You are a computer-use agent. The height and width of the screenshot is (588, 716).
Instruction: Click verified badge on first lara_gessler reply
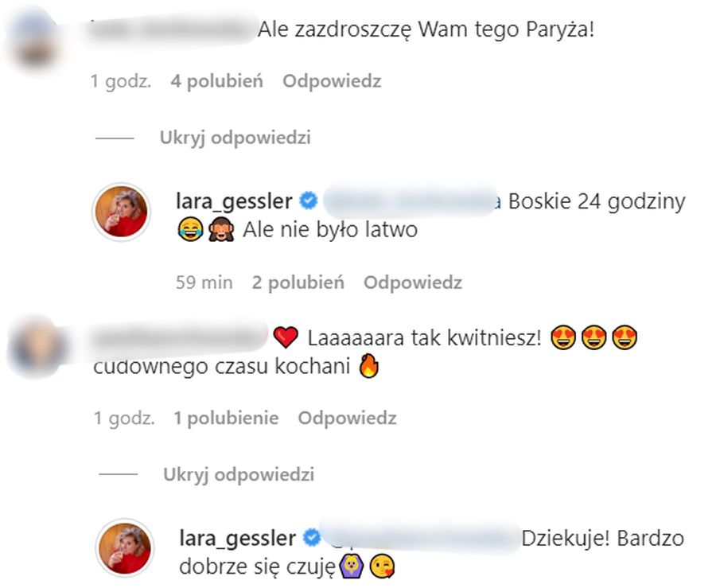pyautogui.click(x=308, y=201)
